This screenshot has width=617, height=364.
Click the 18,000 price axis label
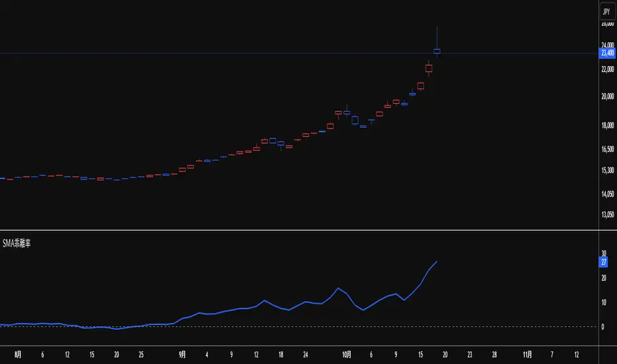pos(608,126)
